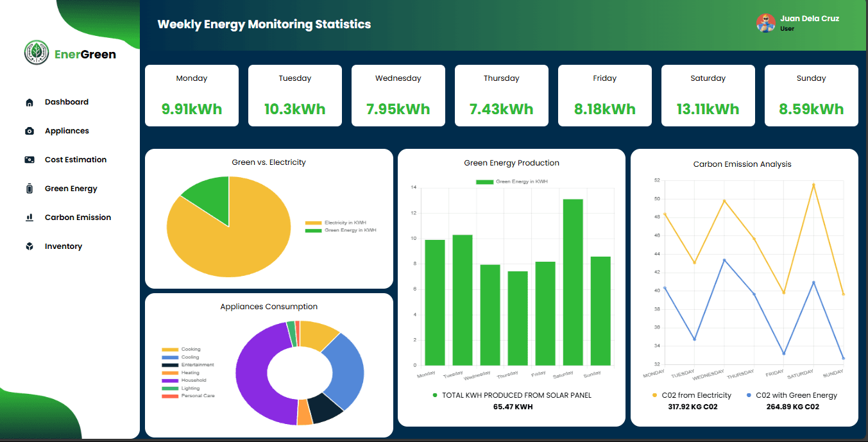Click the Appliances Consumption chart title
The width and height of the screenshot is (868, 442).
point(269,307)
